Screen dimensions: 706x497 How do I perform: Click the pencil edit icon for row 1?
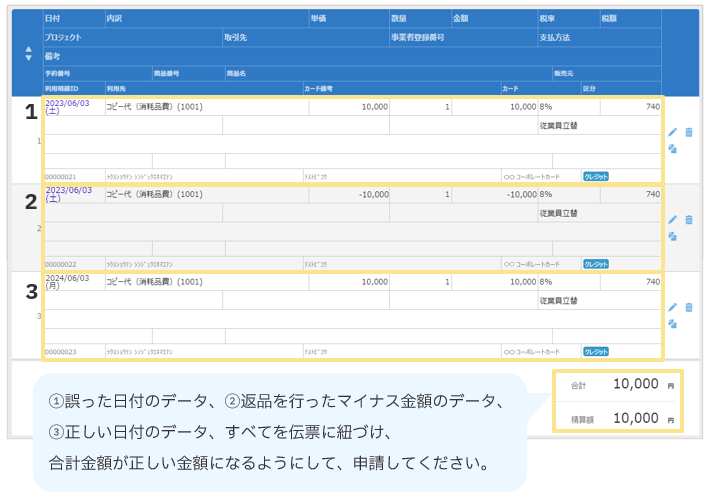click(672, 132)
